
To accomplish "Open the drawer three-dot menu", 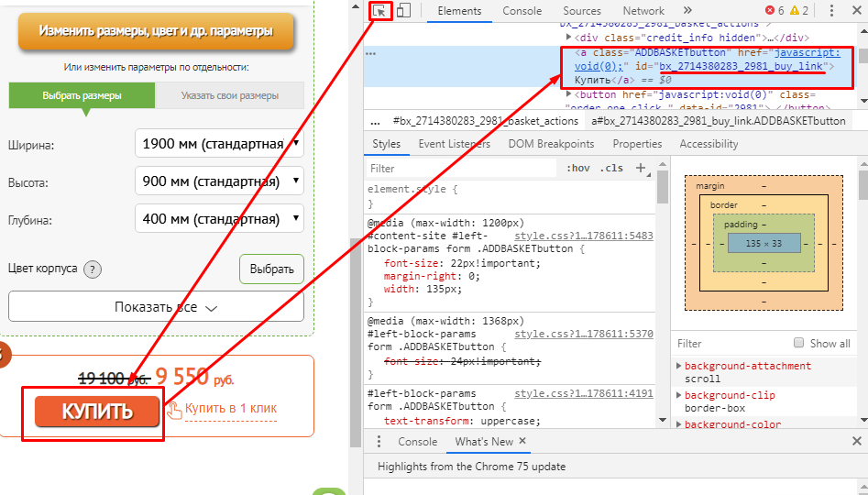I will tap(379, 441).
